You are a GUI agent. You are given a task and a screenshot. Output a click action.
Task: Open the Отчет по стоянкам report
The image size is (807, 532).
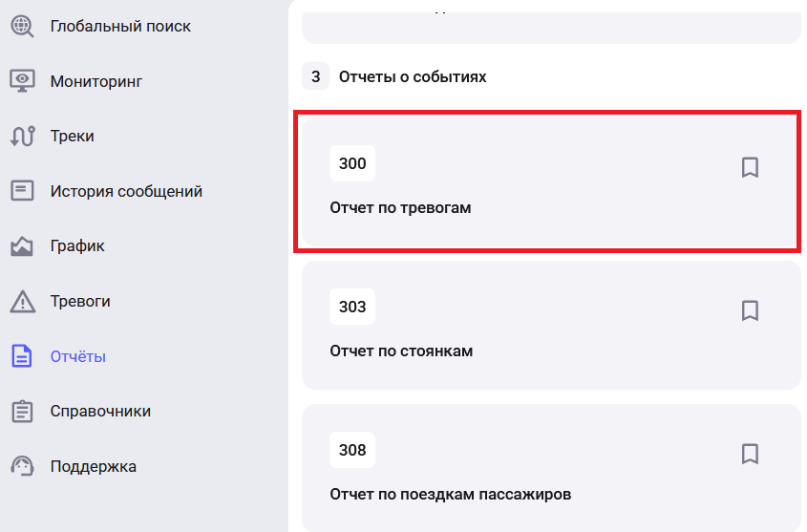[401, 351]
